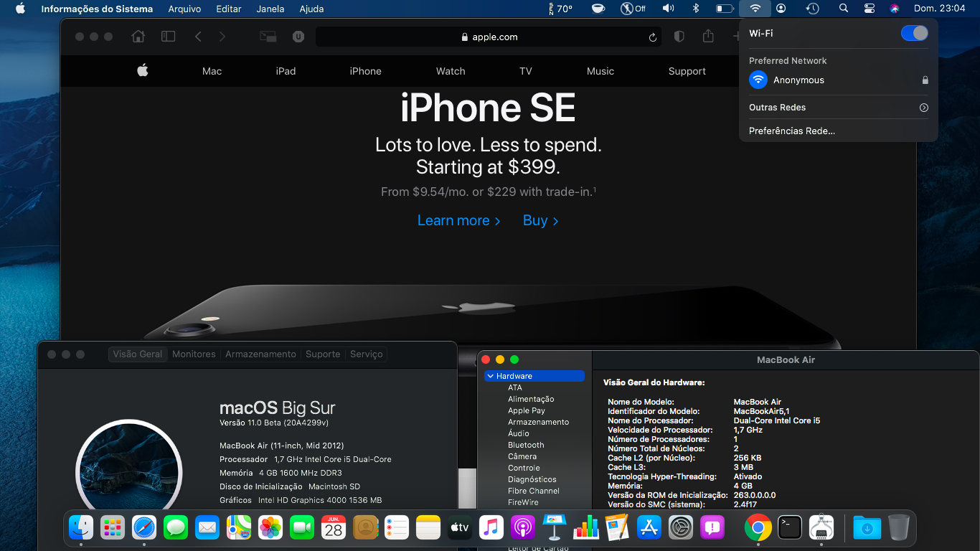This screenshot has width=980, height=551.
Task: Switch to the Armazenamento tab
Action: (x=260, y=354)
